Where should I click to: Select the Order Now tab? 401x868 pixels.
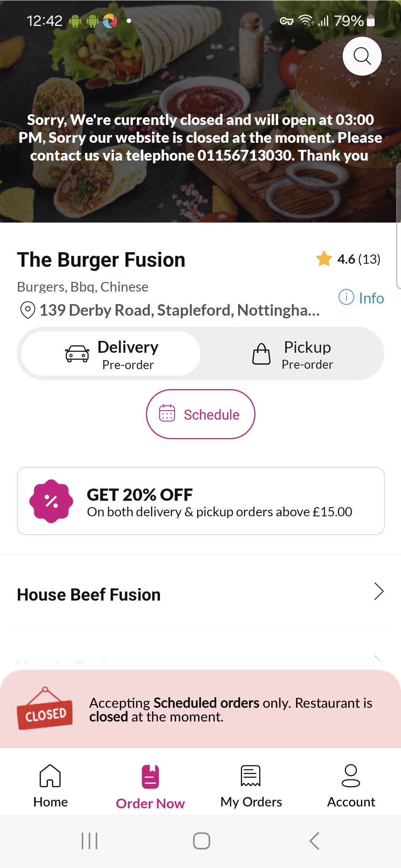point(150,786)
